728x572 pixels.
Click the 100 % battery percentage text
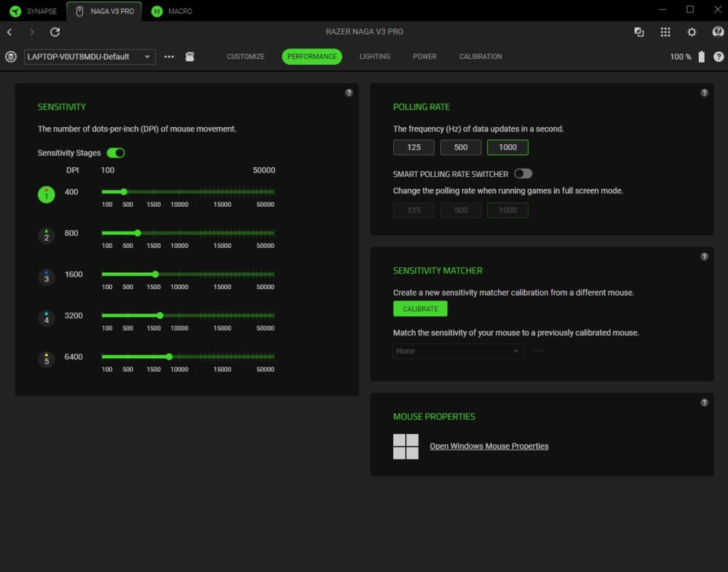click(x=680, y=57)
